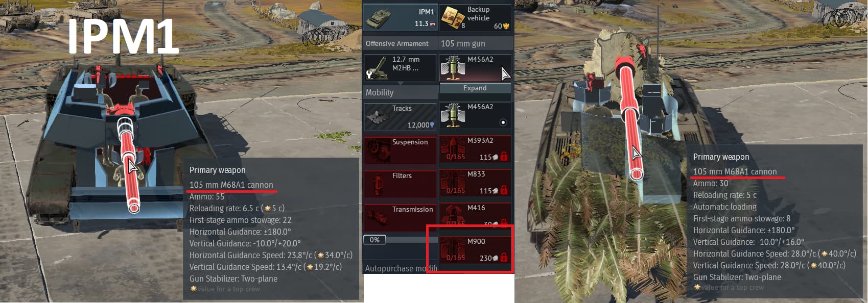Viewport: 868px width, 303px height.
Task: Open the Backup vehicle item
Action: (x=476, y=17)
